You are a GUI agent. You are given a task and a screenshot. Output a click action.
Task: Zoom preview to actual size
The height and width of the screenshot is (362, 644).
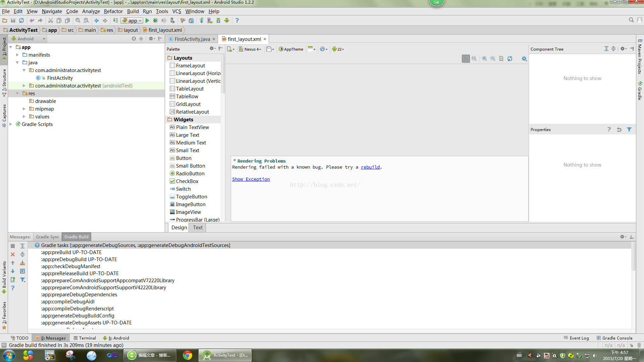(474, 59)
